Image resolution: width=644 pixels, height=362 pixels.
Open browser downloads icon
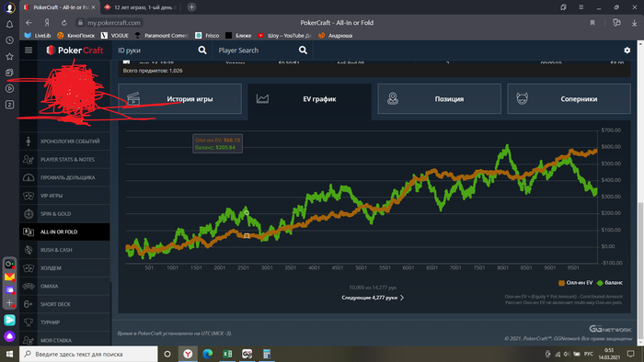click(635, 23)
